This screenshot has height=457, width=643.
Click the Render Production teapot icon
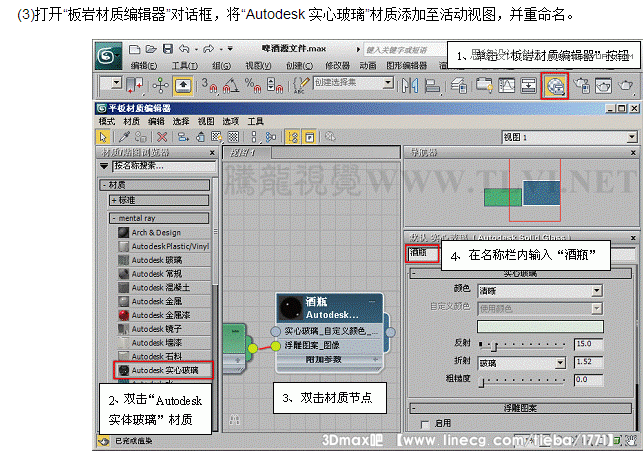click(x=625, y=85)
